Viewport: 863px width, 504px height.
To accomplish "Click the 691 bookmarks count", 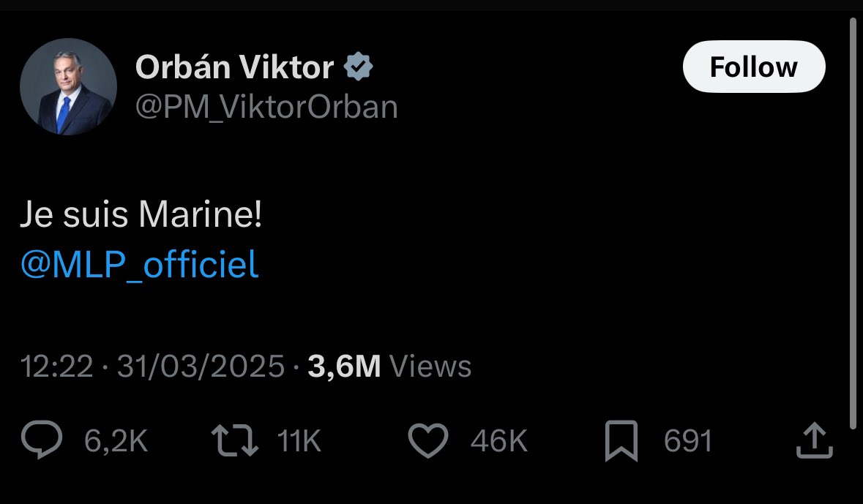I will [688, 441].
